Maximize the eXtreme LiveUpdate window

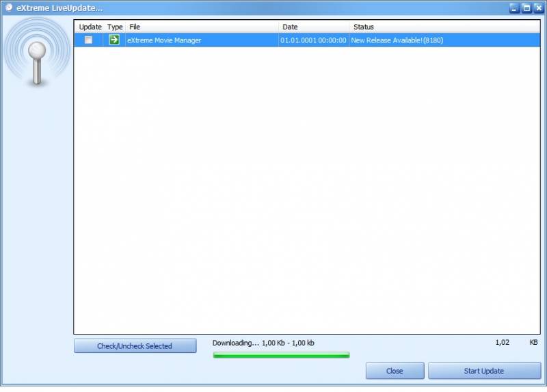tap(526, 8)
